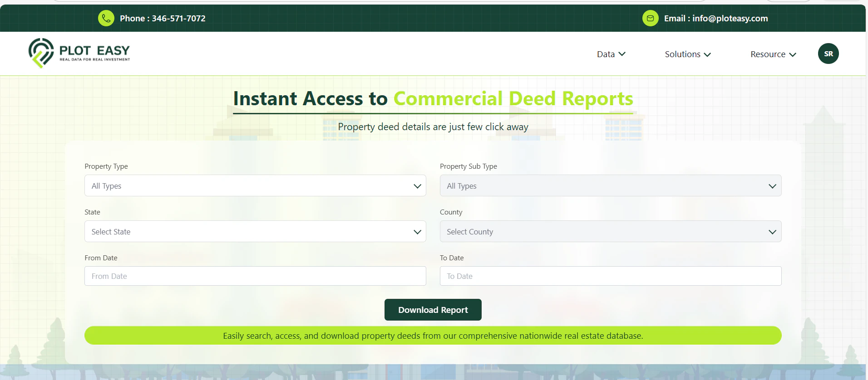
Task: Click the Download Report button
Action: click(433, 310)
